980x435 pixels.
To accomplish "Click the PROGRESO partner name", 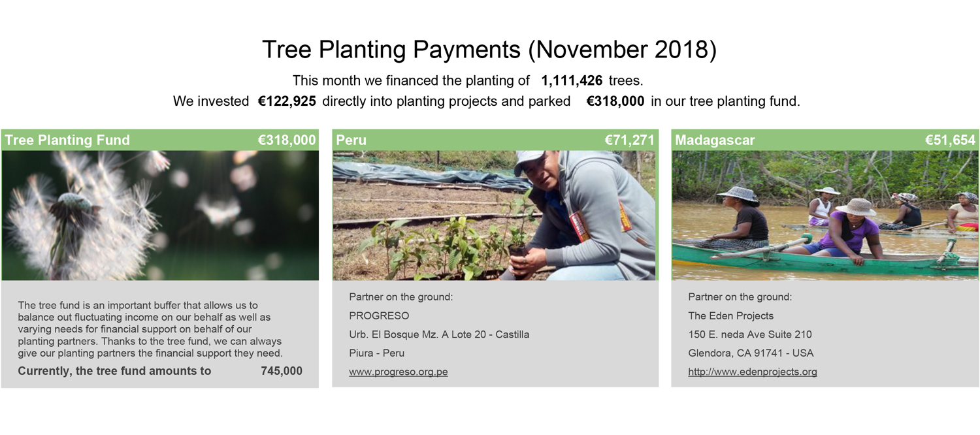I will [x=379, y=315].
